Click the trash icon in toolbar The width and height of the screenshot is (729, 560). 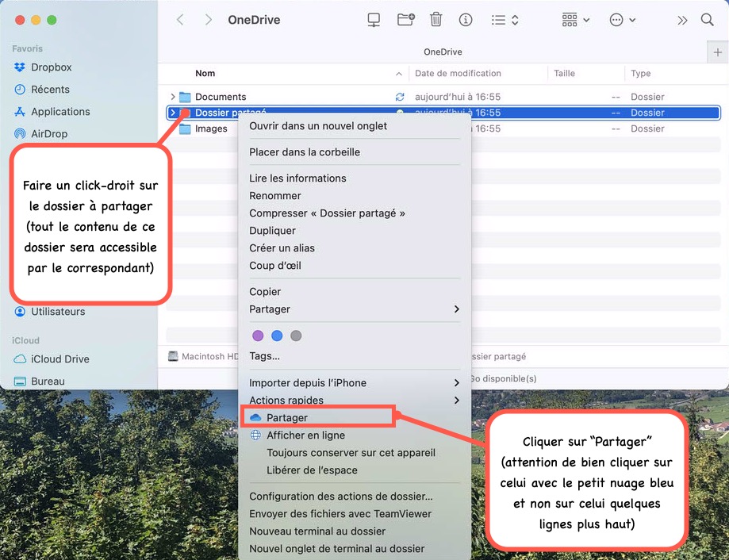[x=436, y=20]
